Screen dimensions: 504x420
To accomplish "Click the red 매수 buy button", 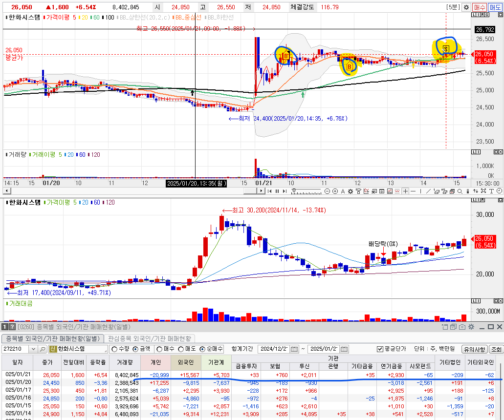I will click(480, 7).
